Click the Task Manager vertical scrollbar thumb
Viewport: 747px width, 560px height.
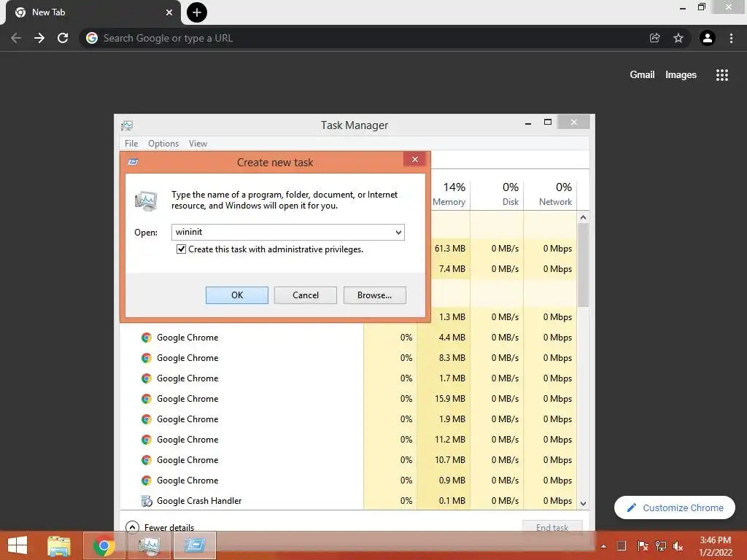(583, 265)
